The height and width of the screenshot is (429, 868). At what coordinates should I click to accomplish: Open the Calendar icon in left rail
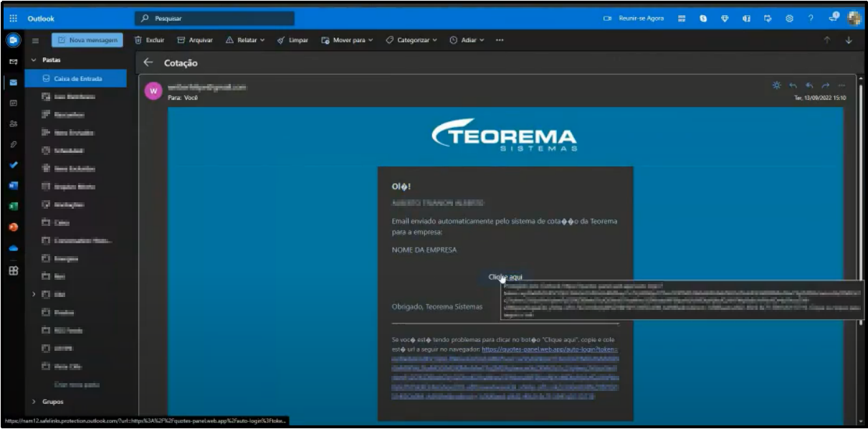(12, 103)
